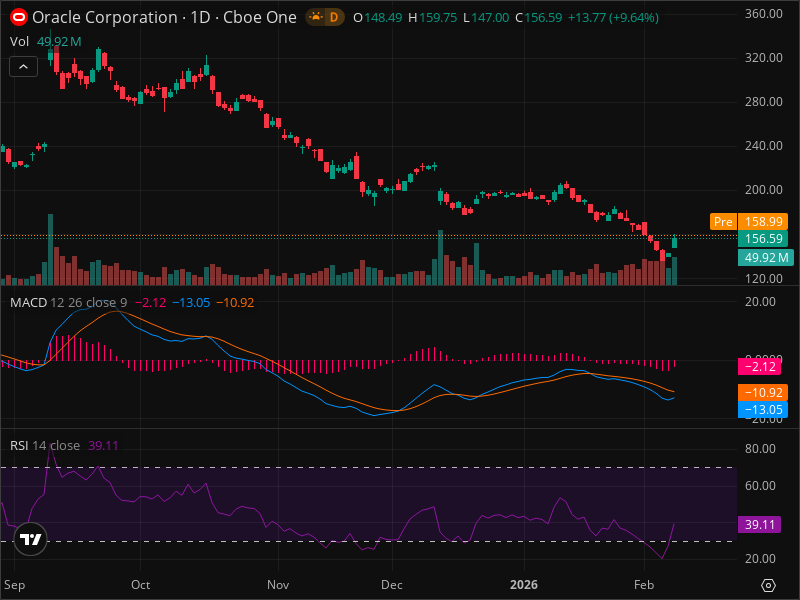Open the TradingView logo badge
This screenshot has height=600, width=800.
(31, 539)
